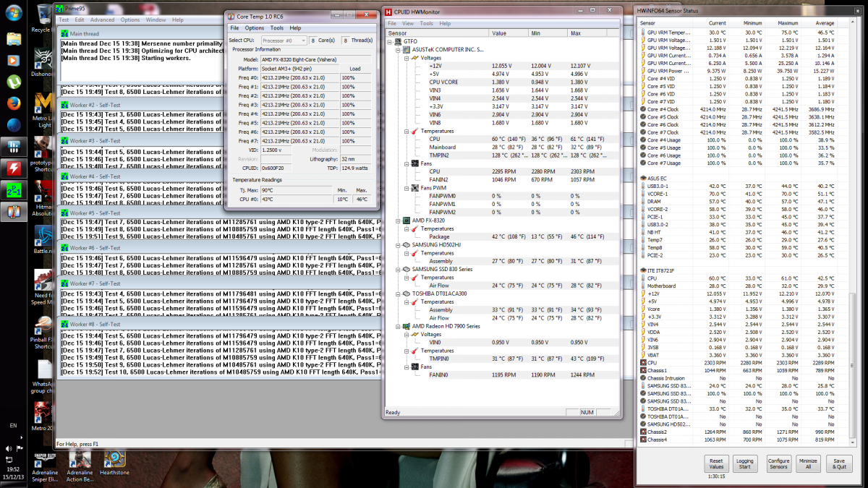868x488 pixels.
Task: Launch Firefox from the taskbar
Action: coord(13,103)
